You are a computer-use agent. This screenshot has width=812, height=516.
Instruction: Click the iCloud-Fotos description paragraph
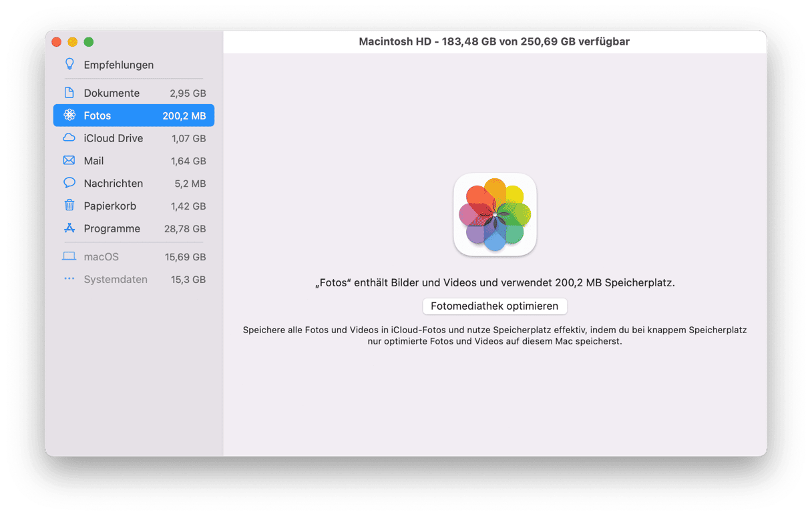coord(495,336)
